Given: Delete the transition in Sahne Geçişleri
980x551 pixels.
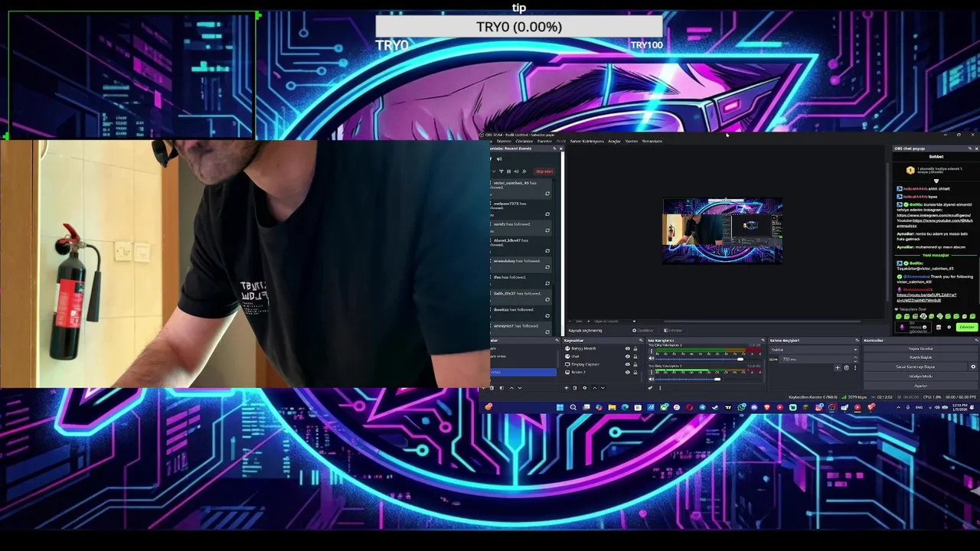Looking at the screenshot, I should [846, 367].
